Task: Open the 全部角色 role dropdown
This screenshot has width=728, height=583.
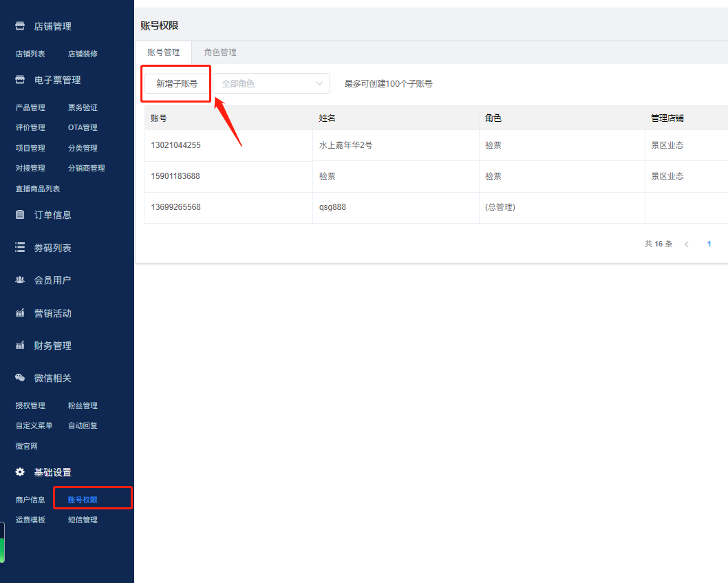Action: [271, 83]
